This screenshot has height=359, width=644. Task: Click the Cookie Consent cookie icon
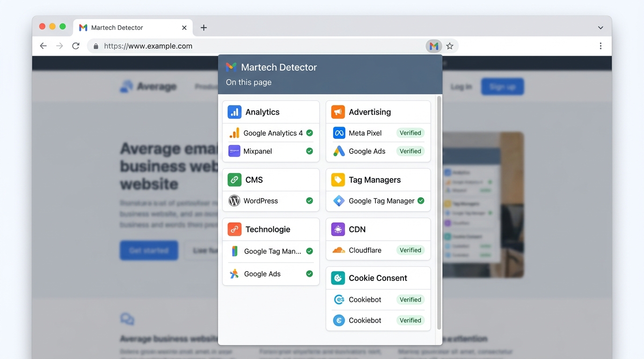point(338,278)
